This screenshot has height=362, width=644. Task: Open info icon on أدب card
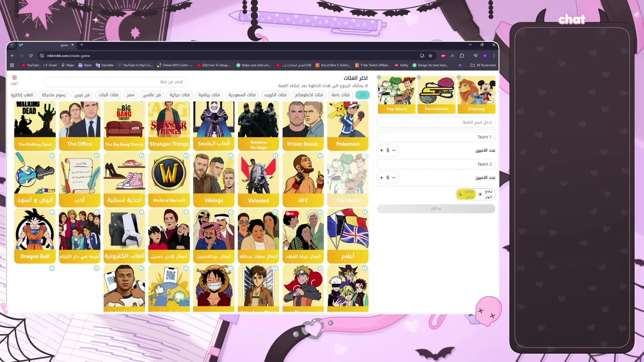[97, 156]
